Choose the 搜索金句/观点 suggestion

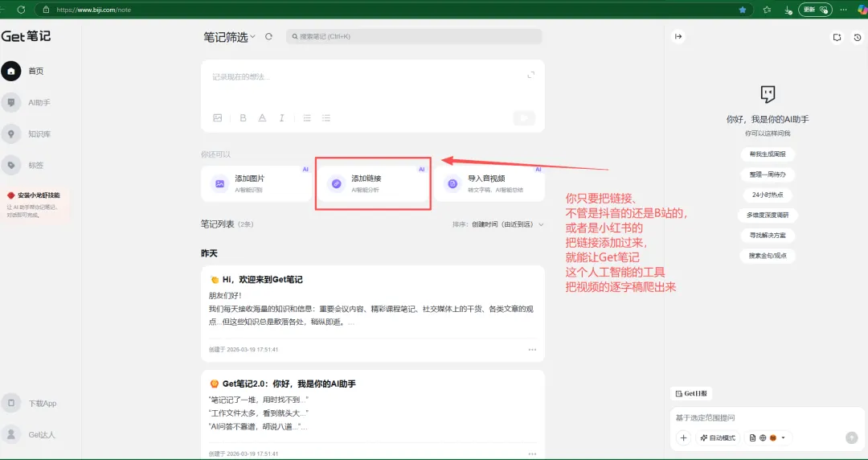coord(768,256)
